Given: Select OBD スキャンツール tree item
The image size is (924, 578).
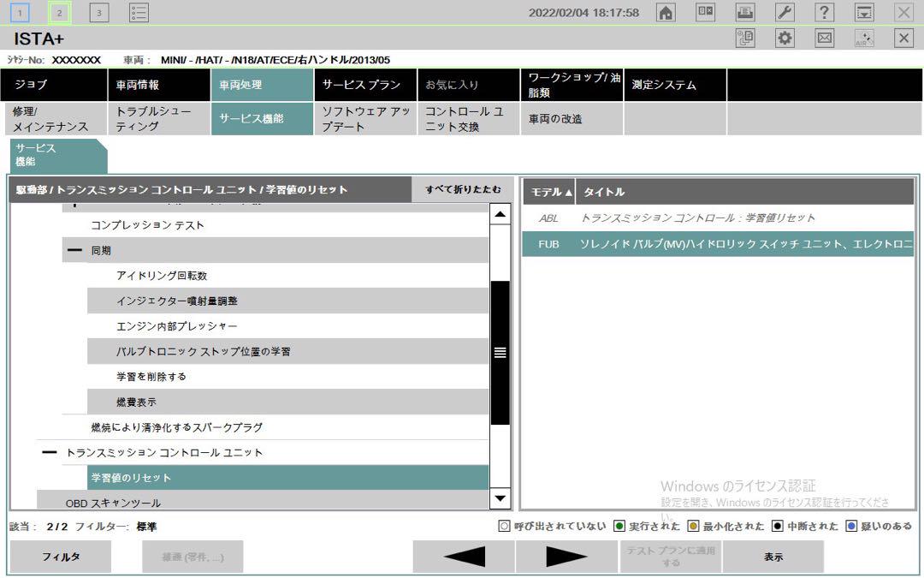Looking at the screenshot, I should [263, 501].
